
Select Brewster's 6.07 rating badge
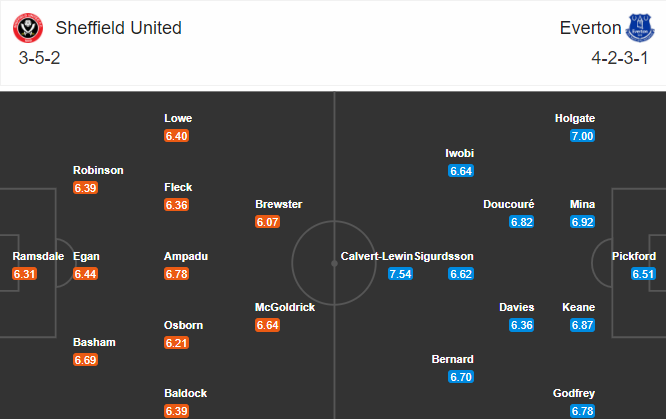click(267, 222)
